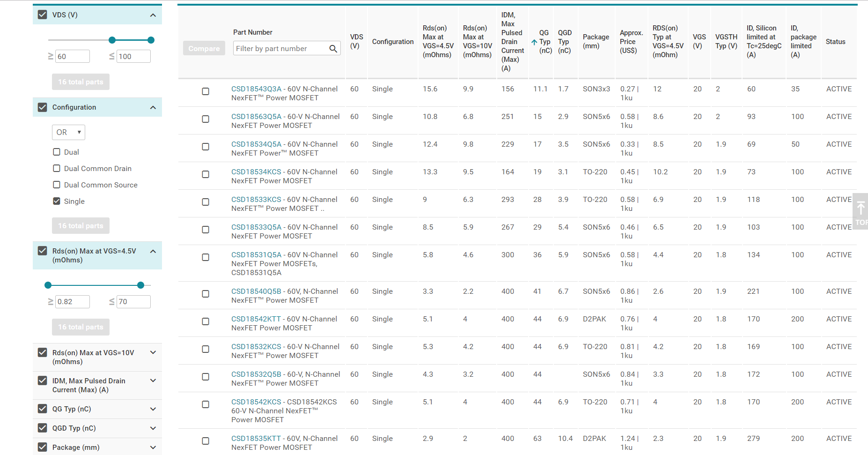The width and height of the screenshot is (868, 455).
Task: Sort by VGSTH Typ (V) column header
Action: pos(726,41)
